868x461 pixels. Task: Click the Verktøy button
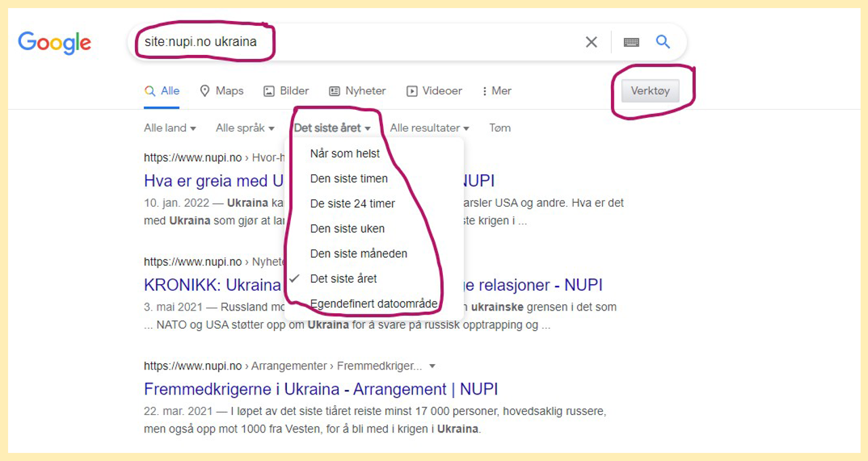(650, 91)
